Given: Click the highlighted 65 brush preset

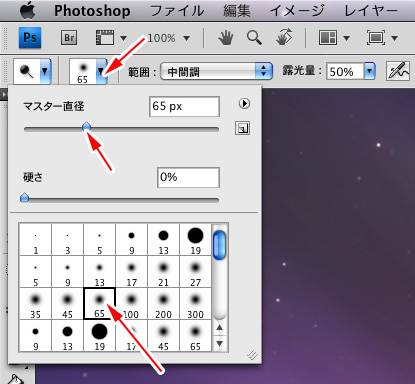Looking at the screenshot, I should coord(99,304).
